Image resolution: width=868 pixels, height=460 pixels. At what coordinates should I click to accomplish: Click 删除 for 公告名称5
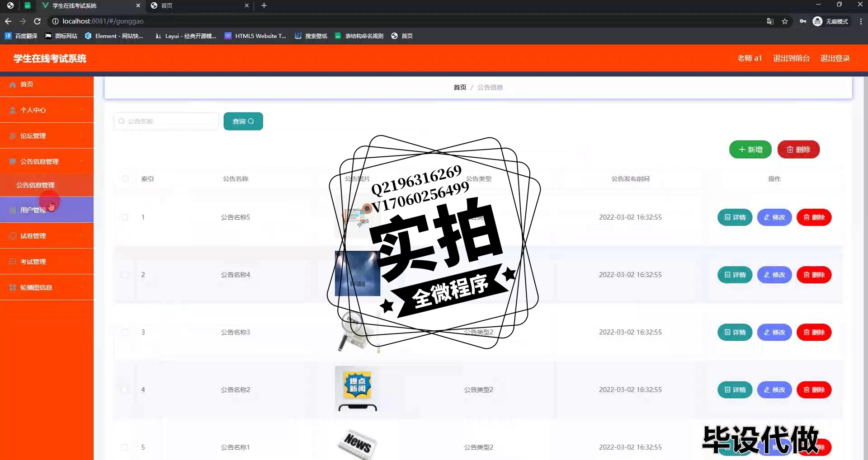814,217
